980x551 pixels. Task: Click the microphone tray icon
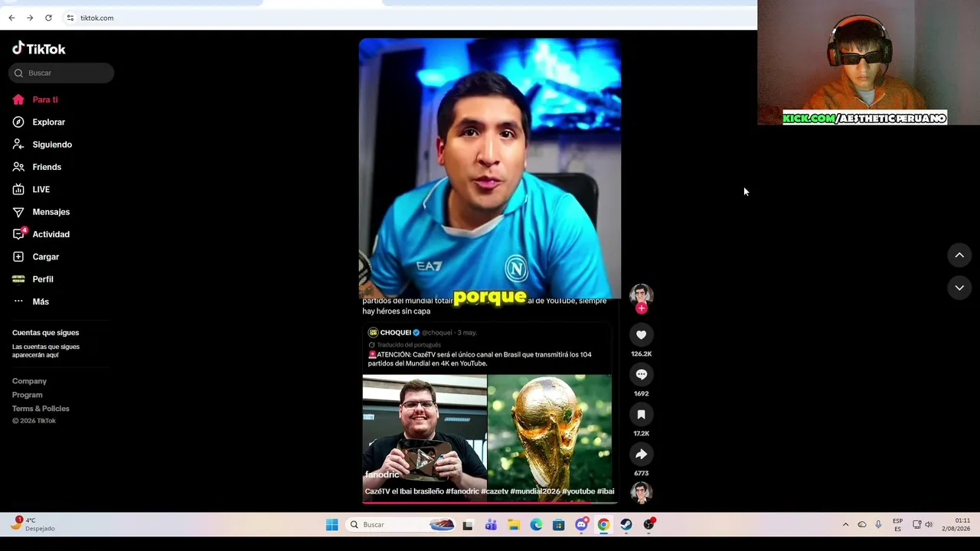pyautogui.click(x=878, y=525)
